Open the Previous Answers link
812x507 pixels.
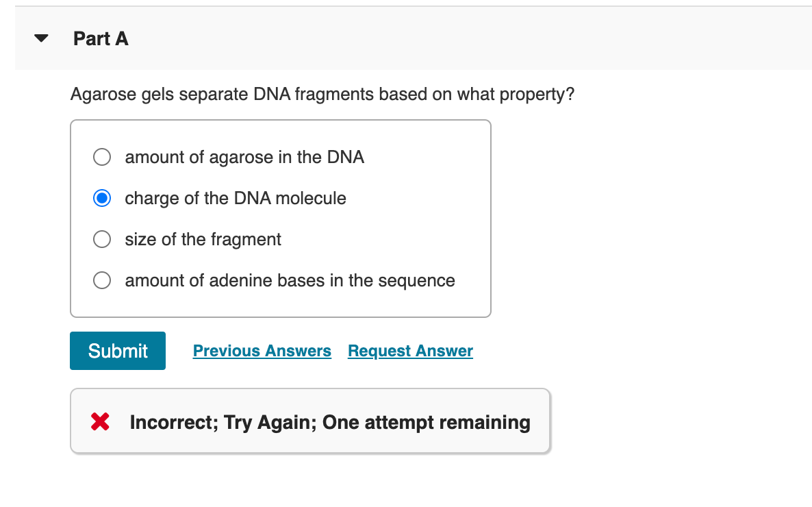[262, 351]
